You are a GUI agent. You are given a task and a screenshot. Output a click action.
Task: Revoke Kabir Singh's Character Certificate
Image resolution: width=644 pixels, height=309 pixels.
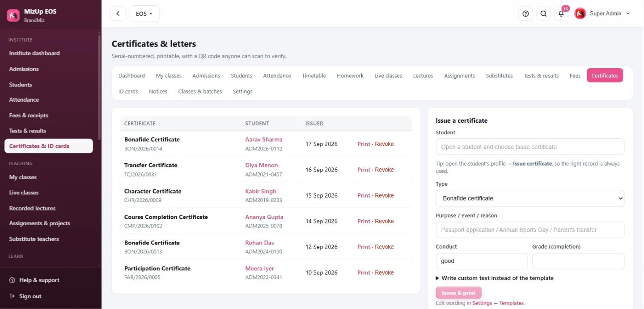tap(384, 196)
